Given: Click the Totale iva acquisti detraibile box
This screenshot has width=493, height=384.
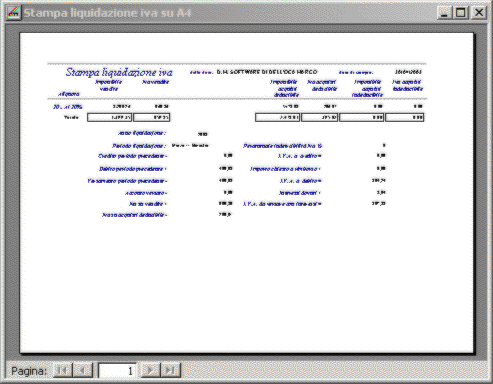Looking at the screenshot, I should pos(320,117).
